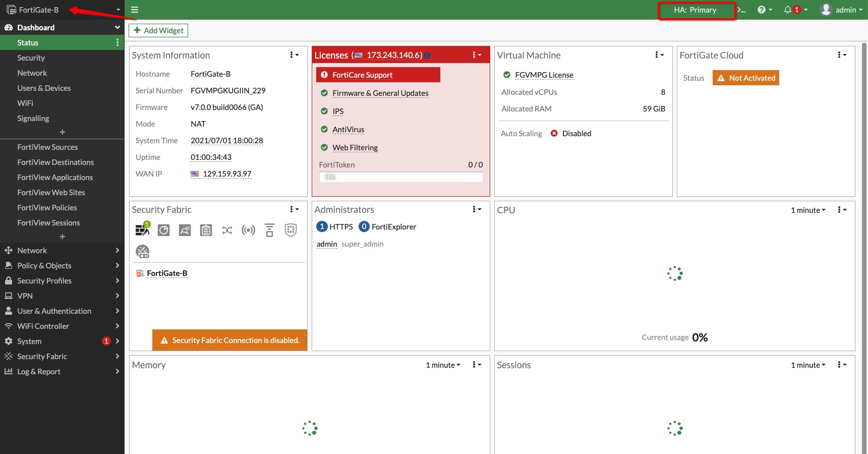Viewport: 868px width, 454px height.
Task: Expand the sidebar Security Fabric menu
Action: (62, 357)
